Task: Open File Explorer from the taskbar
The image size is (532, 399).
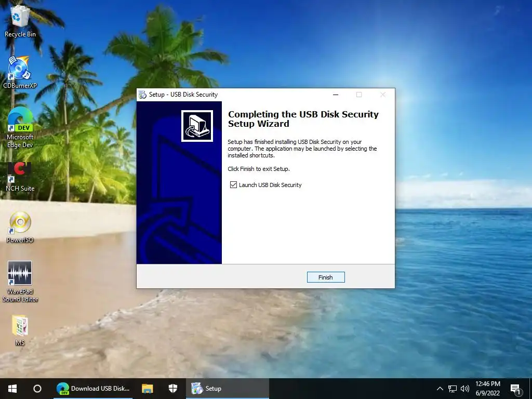Action: point(147,389)
